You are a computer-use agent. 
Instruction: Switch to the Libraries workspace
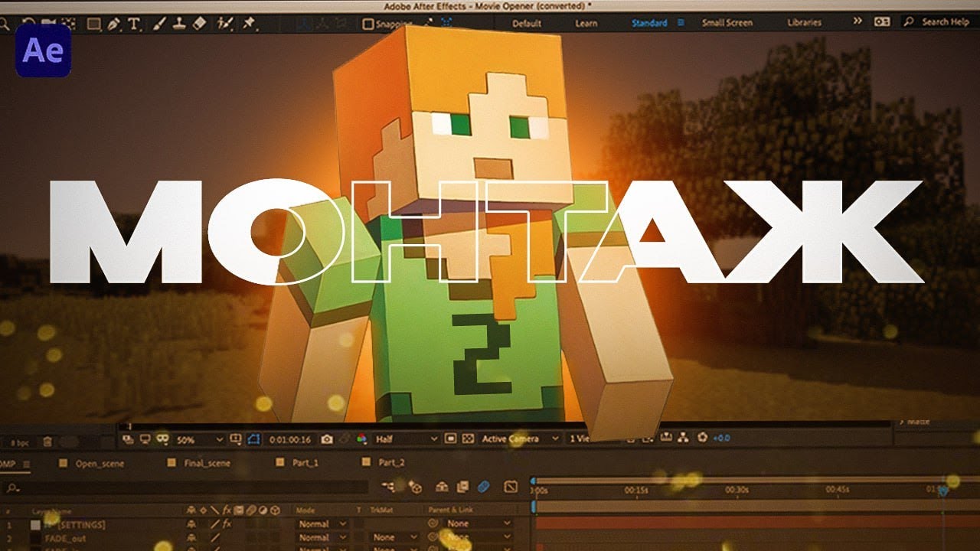[x=805, y=23]
